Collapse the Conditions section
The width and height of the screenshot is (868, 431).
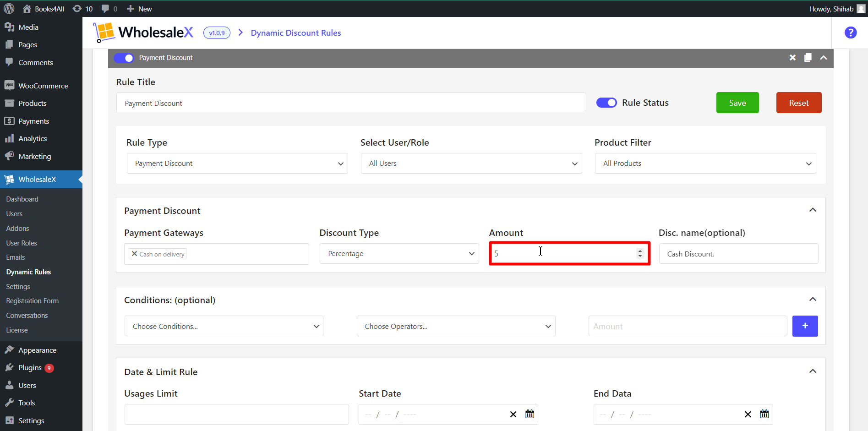(813, 300)
